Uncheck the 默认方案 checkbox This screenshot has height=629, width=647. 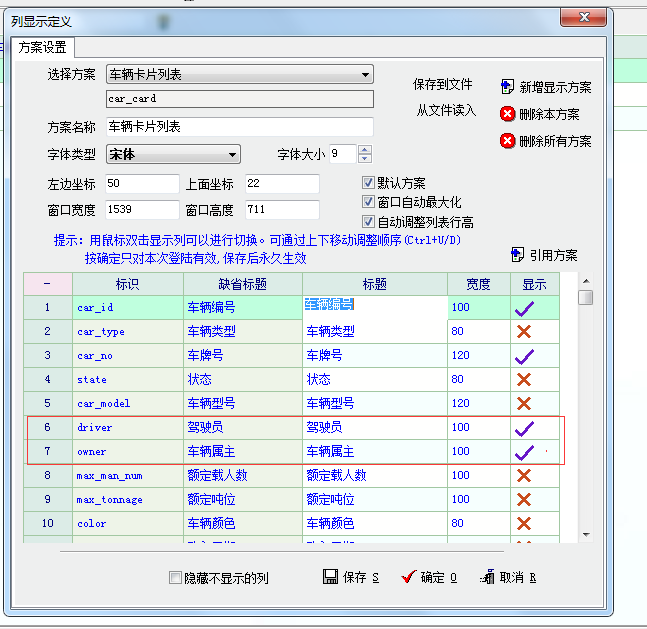[368, 183]
